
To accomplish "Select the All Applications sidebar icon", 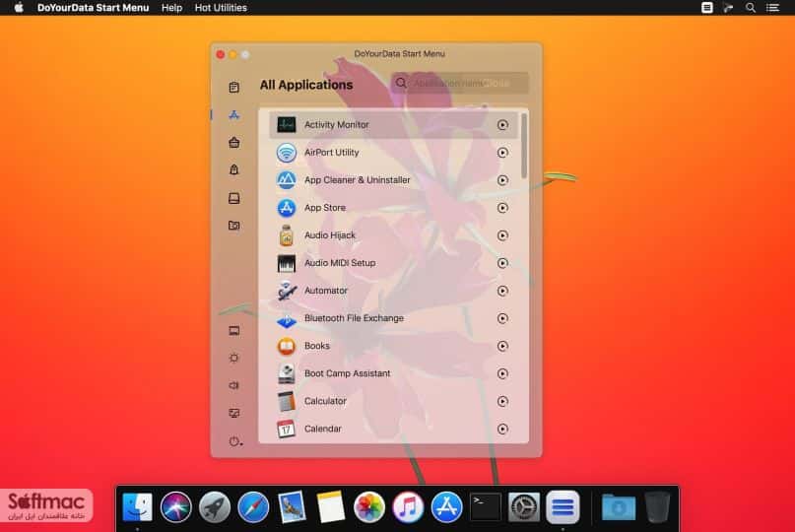I will click(233, 115).
